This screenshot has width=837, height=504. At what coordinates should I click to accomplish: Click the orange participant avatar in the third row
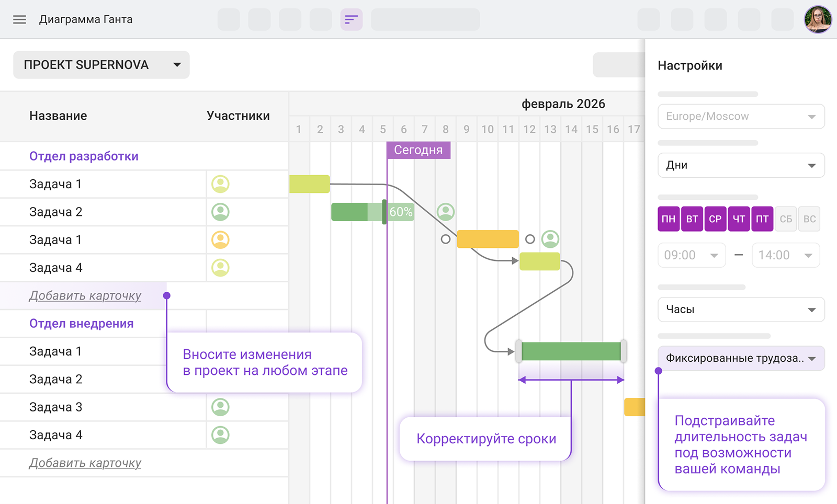[x=220, y=240]
